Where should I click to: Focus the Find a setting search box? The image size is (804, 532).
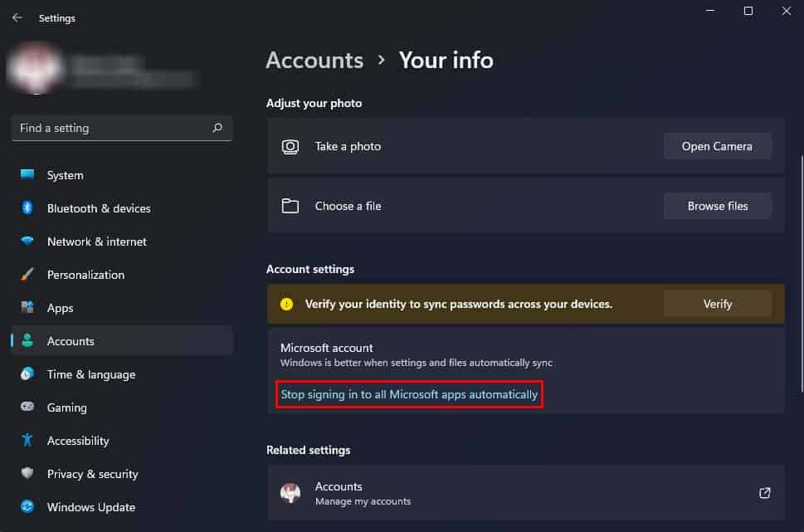point(121,129)
